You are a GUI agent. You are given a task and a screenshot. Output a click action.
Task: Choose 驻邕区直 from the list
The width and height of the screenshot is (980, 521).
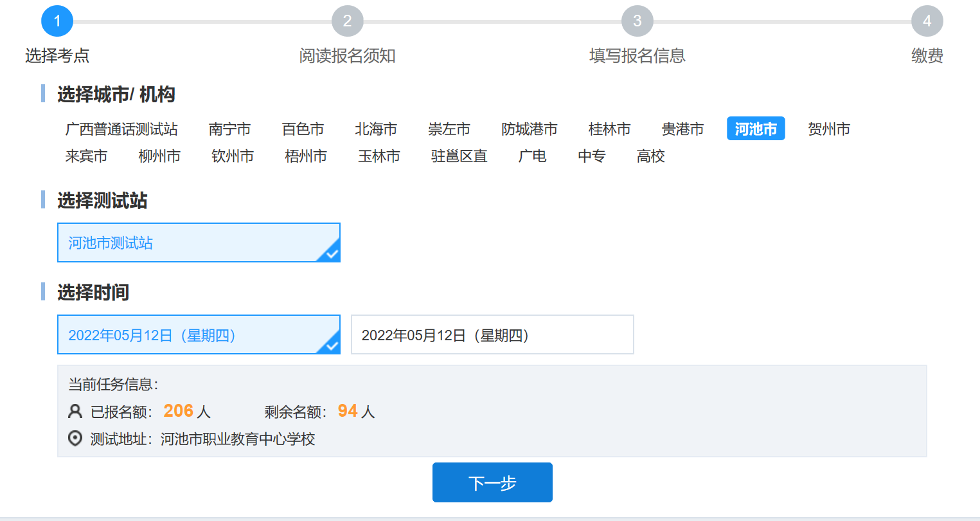(459, 156)
